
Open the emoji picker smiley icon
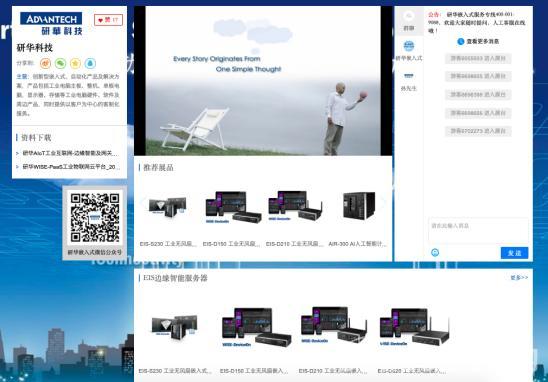tap(435, 252)
